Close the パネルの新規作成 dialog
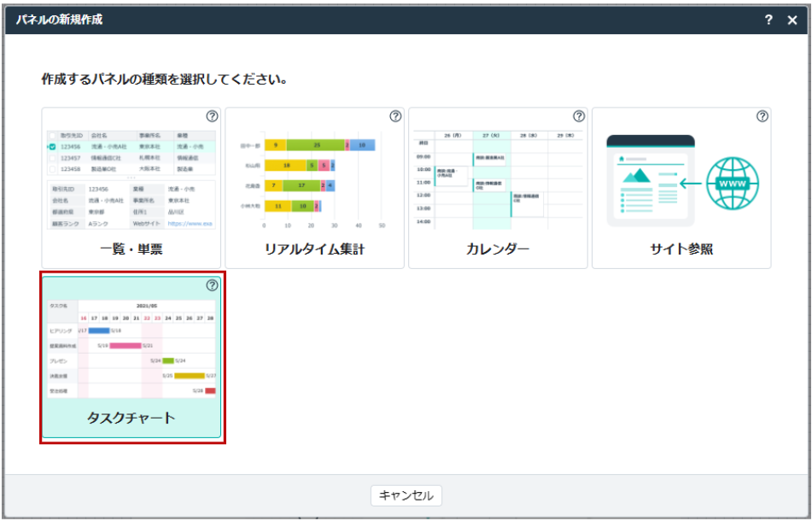This screenshot has height=521, width=812. pyautogui.click(x=792, y=20)
